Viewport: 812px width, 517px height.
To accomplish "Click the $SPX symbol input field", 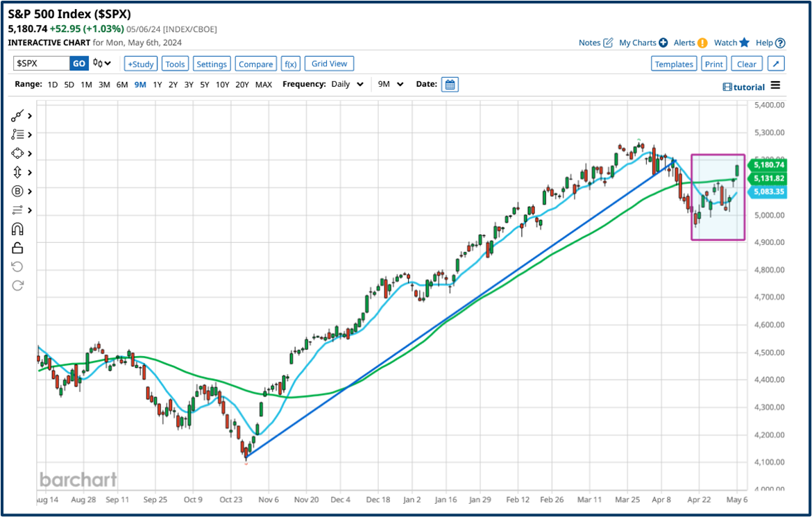I will coord(42,63).
